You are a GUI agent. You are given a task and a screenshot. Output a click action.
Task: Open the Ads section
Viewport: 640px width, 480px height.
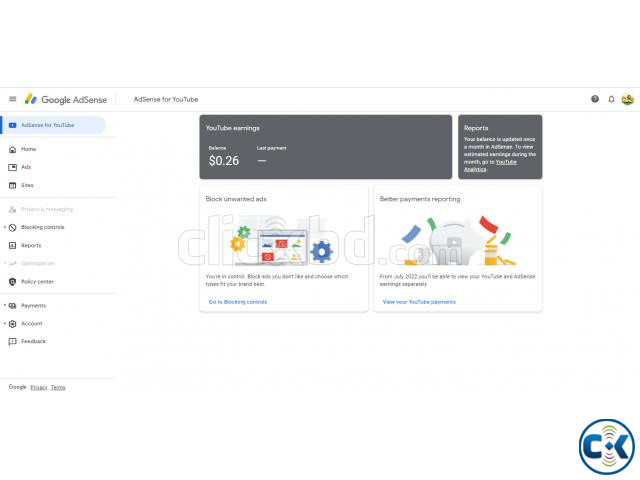tap(26, 167)
